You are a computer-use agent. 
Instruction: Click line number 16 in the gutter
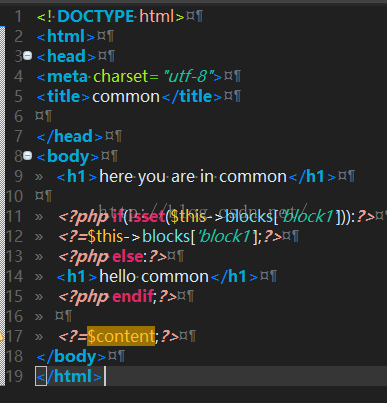point(15,316)
